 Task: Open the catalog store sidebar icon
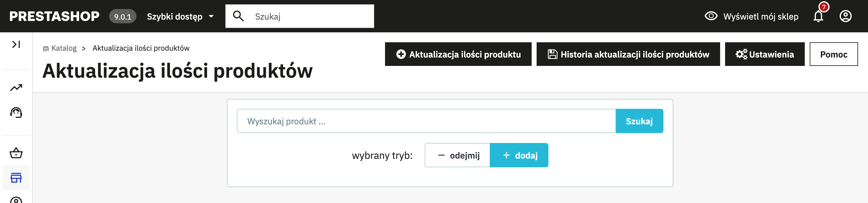click(16, 178)
